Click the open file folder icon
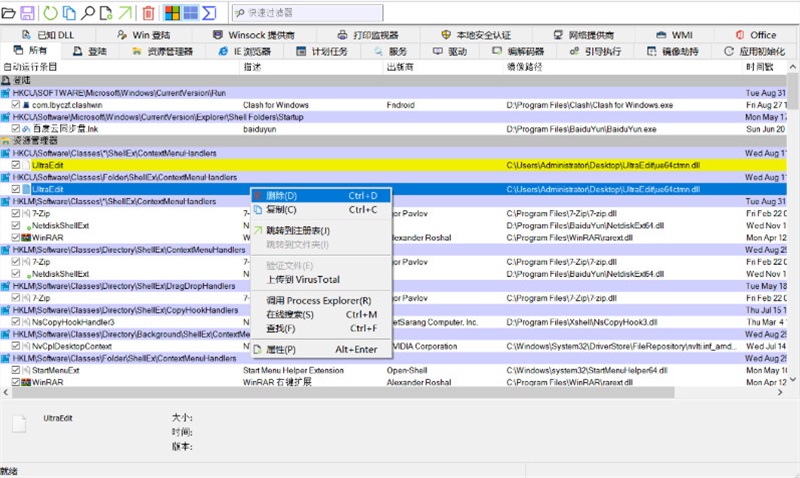Viewport: 800px width, 478px height. (8, 13)
